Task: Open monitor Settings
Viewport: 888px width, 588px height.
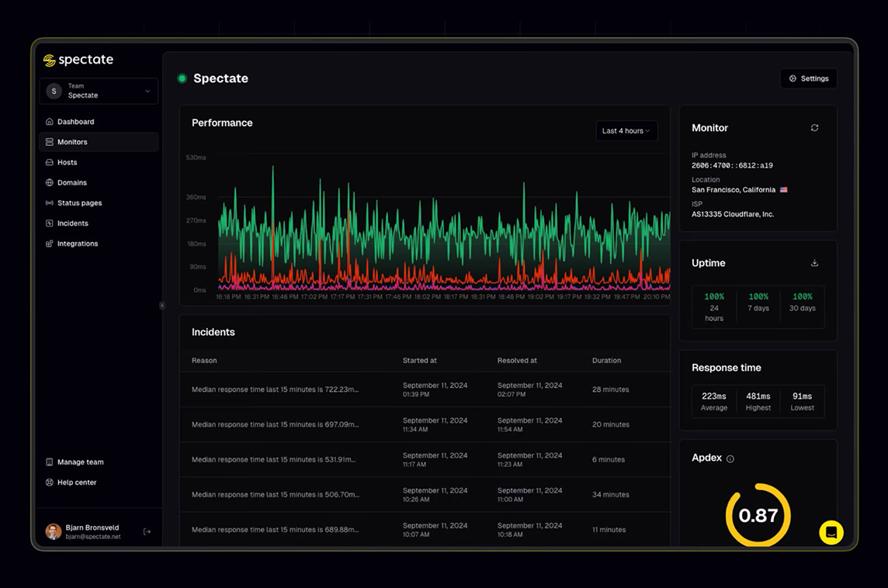Action: point(809,78)
